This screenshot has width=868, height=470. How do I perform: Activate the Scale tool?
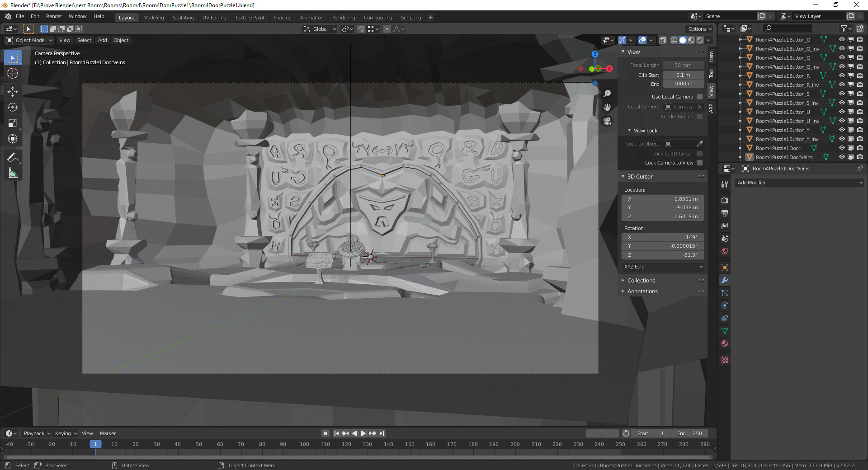13,123
